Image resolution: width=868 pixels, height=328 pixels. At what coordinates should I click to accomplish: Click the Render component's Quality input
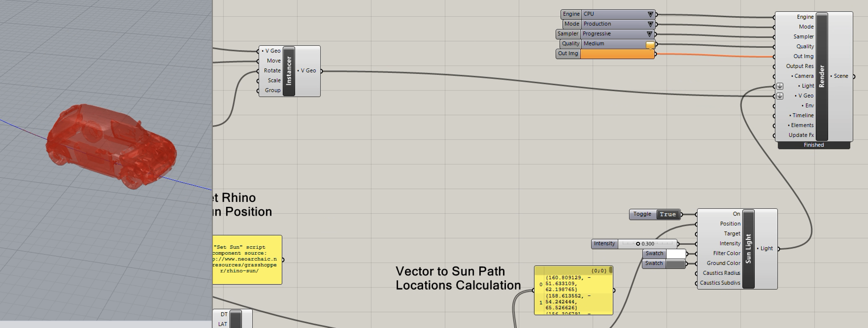coord(805,47)
